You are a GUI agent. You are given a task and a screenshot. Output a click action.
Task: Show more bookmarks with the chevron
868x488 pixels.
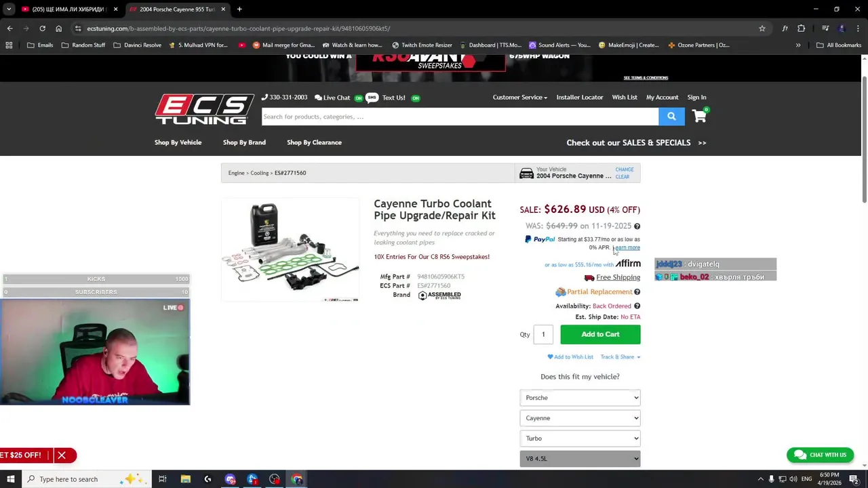click(798, 45)
